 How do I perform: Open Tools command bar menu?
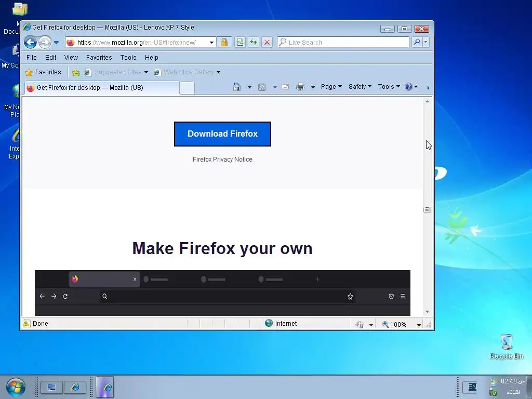tap(389, 87)
